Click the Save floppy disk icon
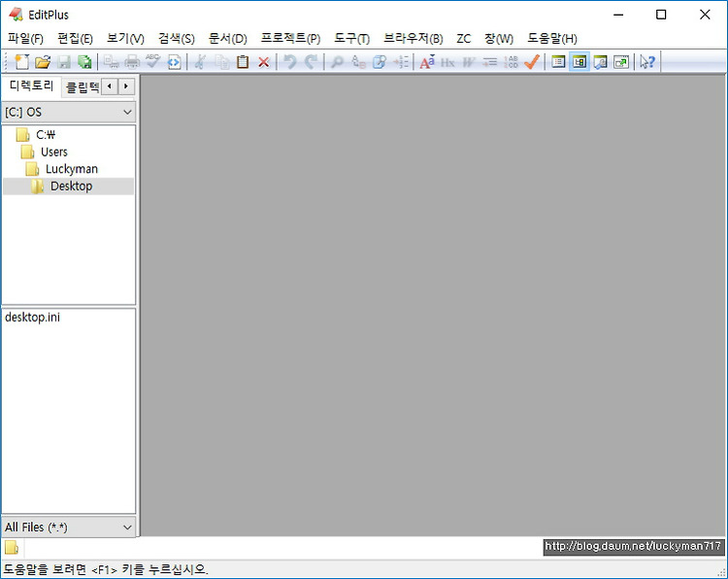This screenshot has width=728, height=579. click(64, 62)
